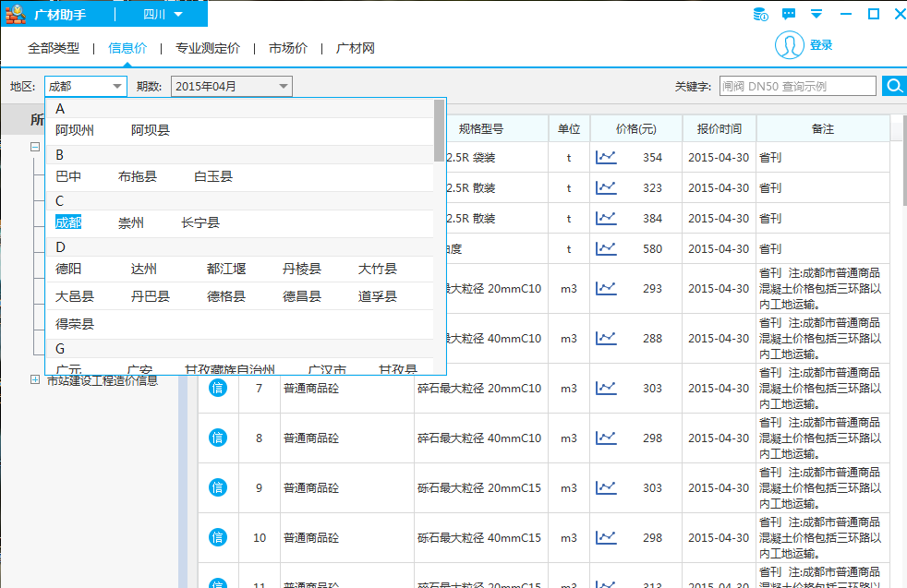Show price trend chart for 323 row
The width and height of the screenshot is (907, 588).
606,188
